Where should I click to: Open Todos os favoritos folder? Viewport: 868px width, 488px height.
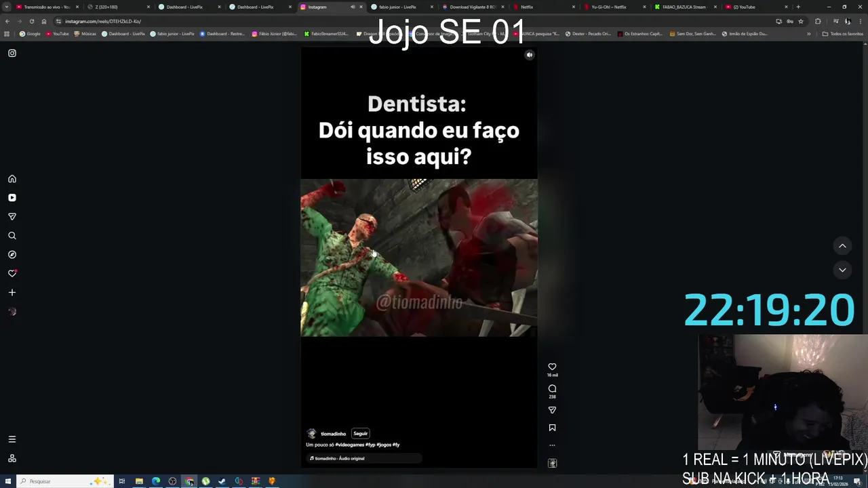(842, 34)
